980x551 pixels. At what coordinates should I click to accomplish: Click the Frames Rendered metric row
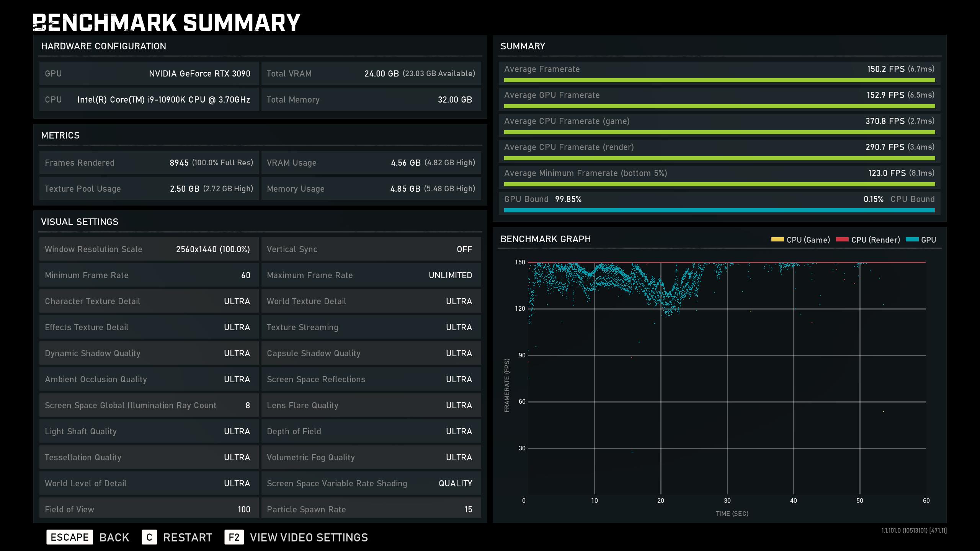click(149, 163)
